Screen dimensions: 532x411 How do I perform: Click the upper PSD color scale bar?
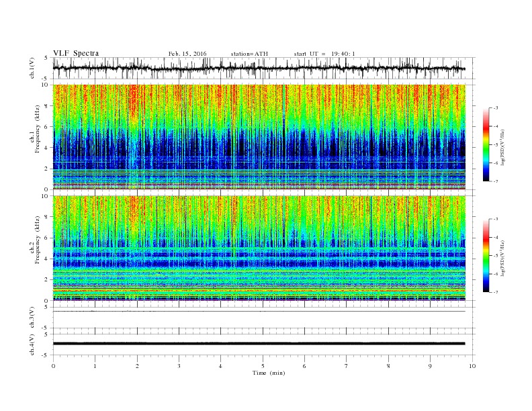(486, 144)
